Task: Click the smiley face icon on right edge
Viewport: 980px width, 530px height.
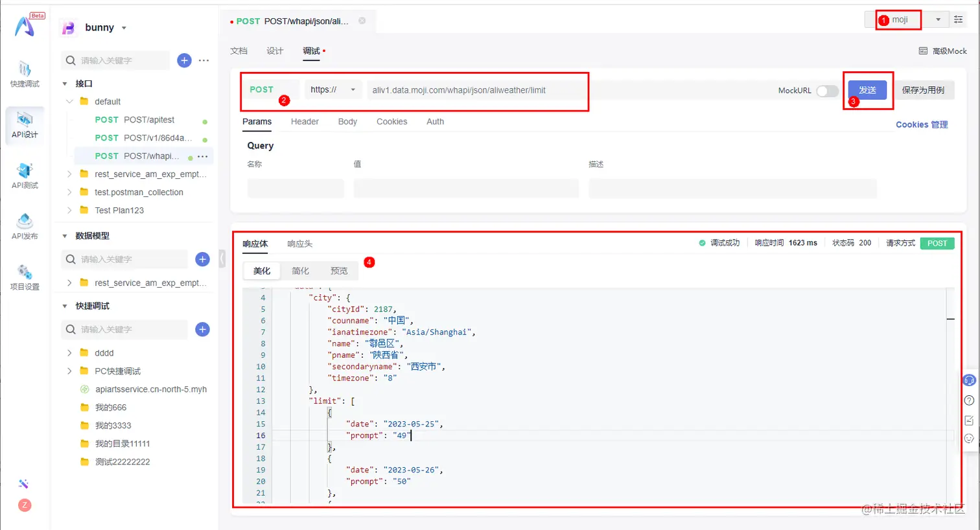Action: point(970,439)
